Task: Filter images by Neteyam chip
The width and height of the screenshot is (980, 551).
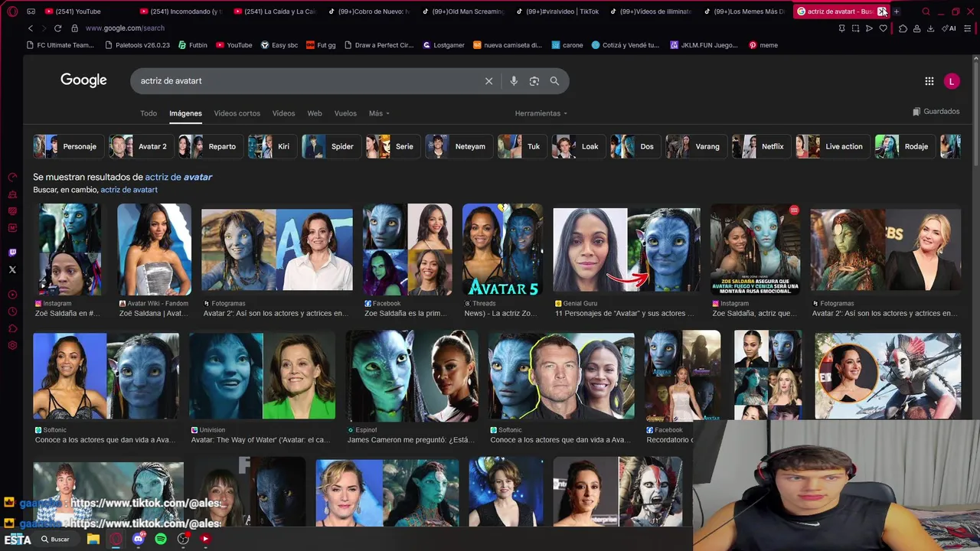Action: [459, 146]
